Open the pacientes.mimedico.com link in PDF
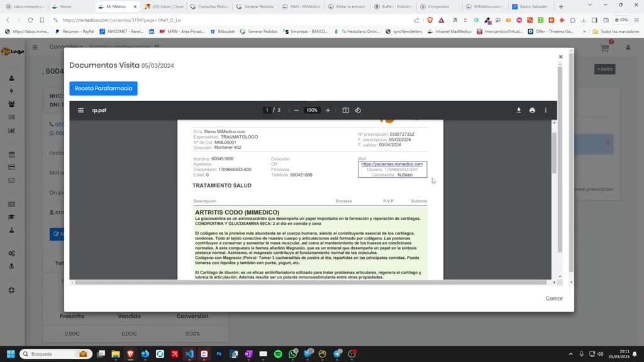The height and width of the screenshot is (362, 644). pos(392,164)
